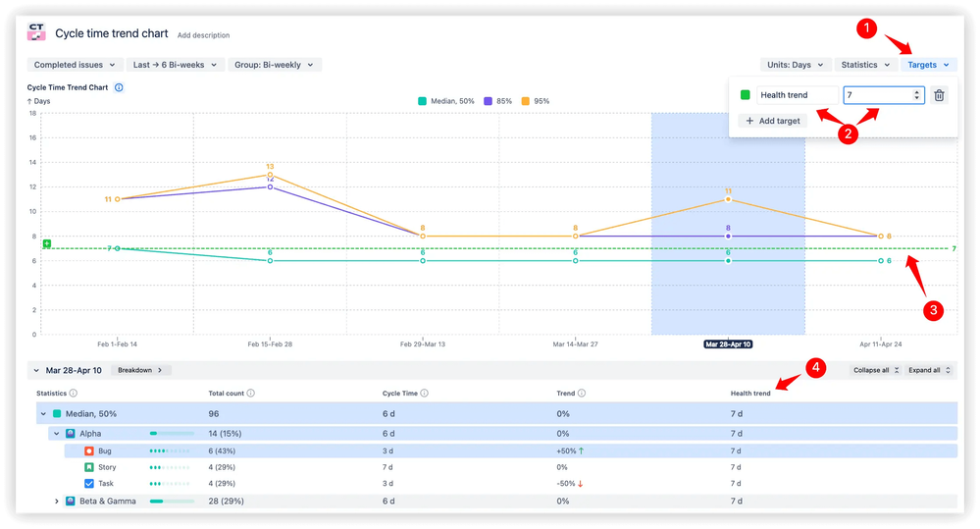Image resolution: width=980 pixels, height=529 pixels.
Task: Click the info icon next to Statistics column
Action: (74, 394)
